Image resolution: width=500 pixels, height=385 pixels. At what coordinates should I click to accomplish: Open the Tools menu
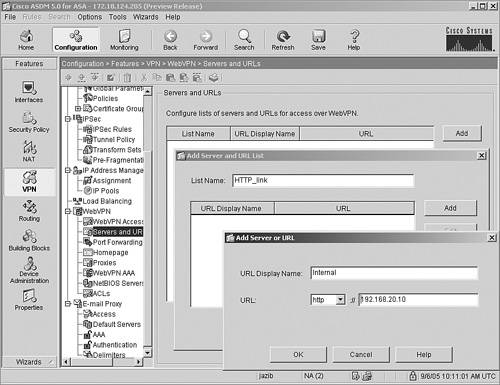[117, 17]
